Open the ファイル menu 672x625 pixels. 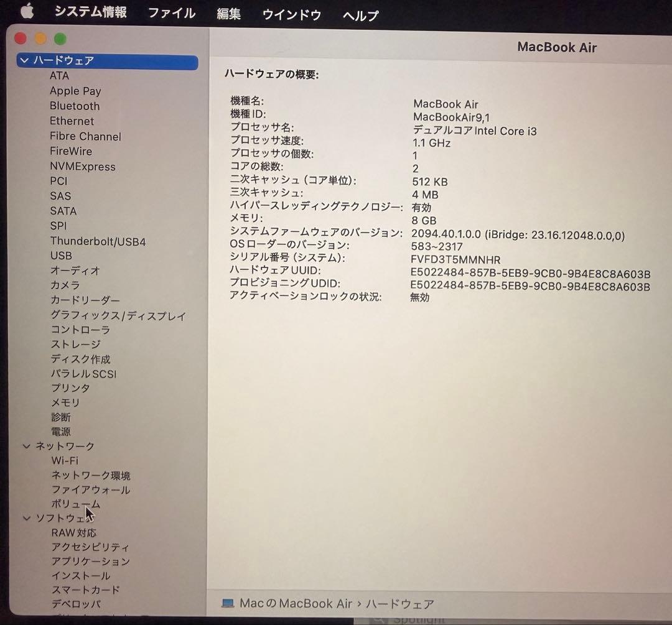coord(171,14)
